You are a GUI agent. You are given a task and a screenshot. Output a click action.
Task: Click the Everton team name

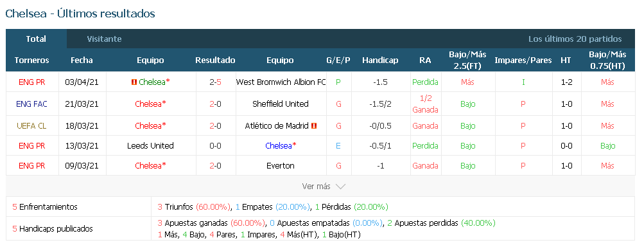pos(281,165)
